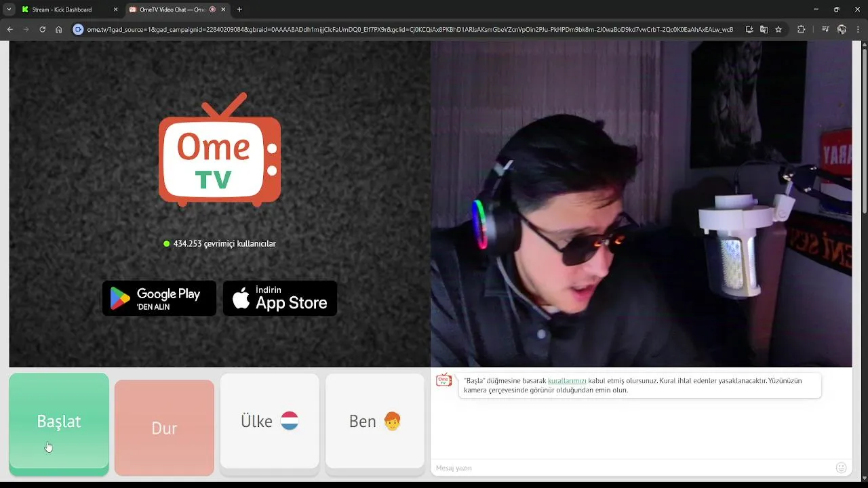Click the App Store download badge
Screen dimensions: 868x488
coord(280,298)
